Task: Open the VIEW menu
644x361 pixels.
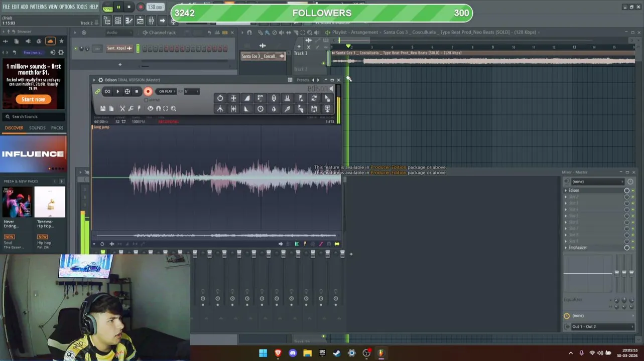Action: pos(53,7)
